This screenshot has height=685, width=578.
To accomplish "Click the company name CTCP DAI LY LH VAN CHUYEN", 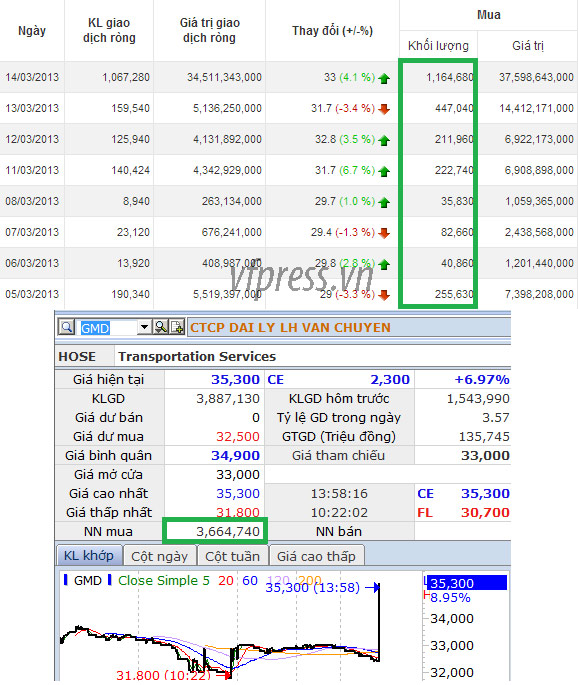I will (290, 327).
